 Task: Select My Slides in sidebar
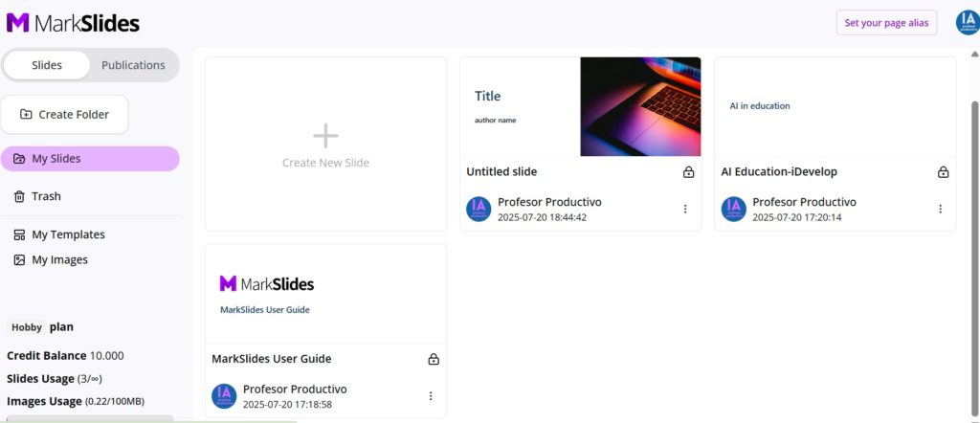90,159
